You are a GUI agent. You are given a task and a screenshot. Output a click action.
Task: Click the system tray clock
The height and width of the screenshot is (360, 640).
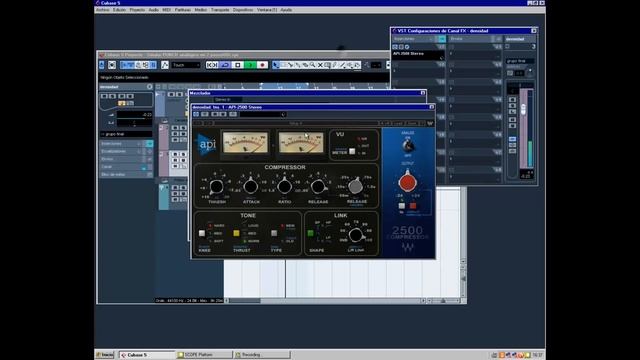(537, 355)
